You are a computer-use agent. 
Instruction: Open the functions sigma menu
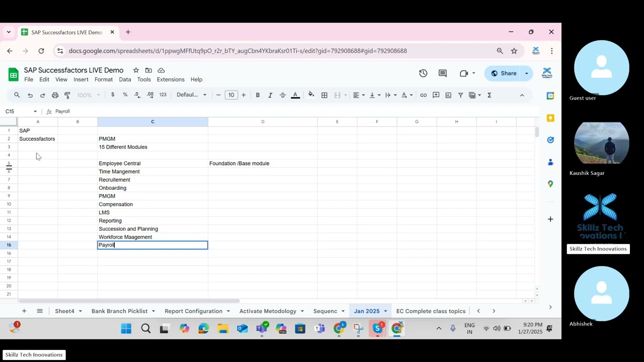pyautogui.click(x=489, y=95)
